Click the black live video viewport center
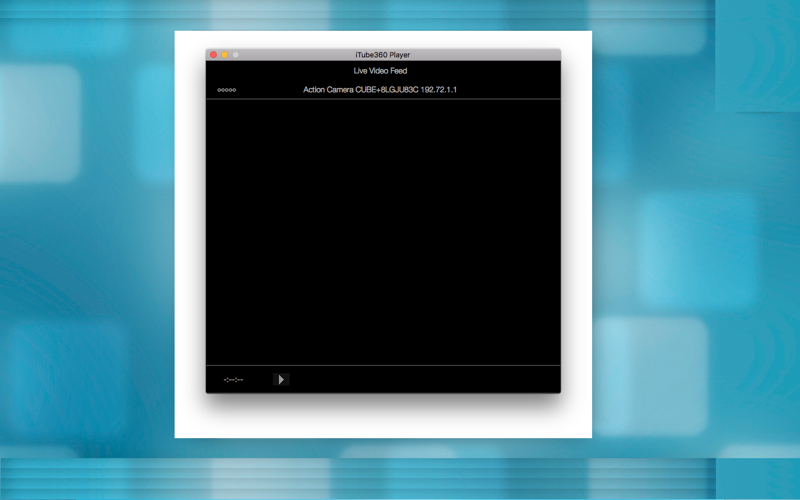Viewport: 800px width, 500px height. (x=383, y=232)
